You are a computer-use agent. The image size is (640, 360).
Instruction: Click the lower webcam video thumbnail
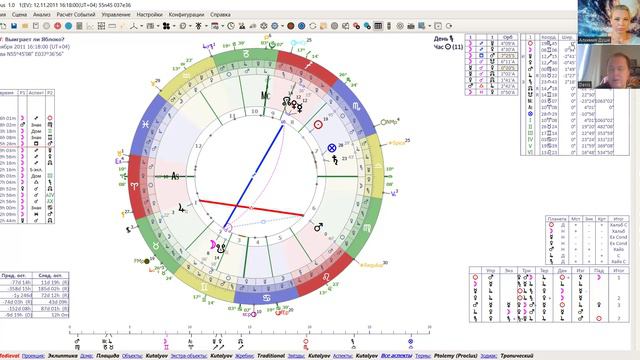click(x=609, y=66)
